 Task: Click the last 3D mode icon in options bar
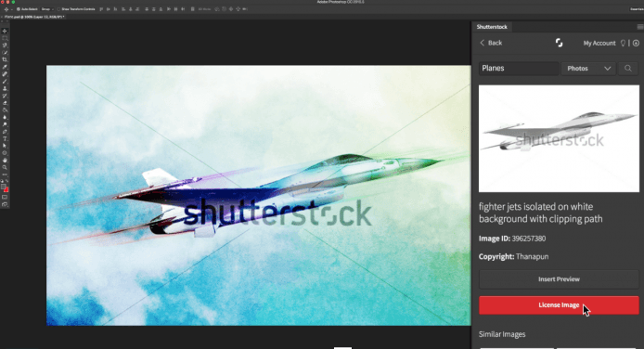coord(245,9)
